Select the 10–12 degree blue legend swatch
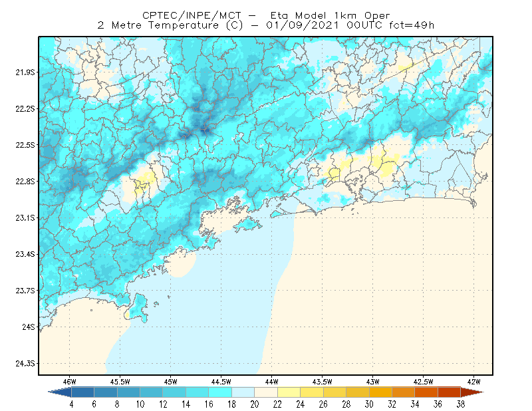Viewport: 532px width, 411px height. (152, 392)
